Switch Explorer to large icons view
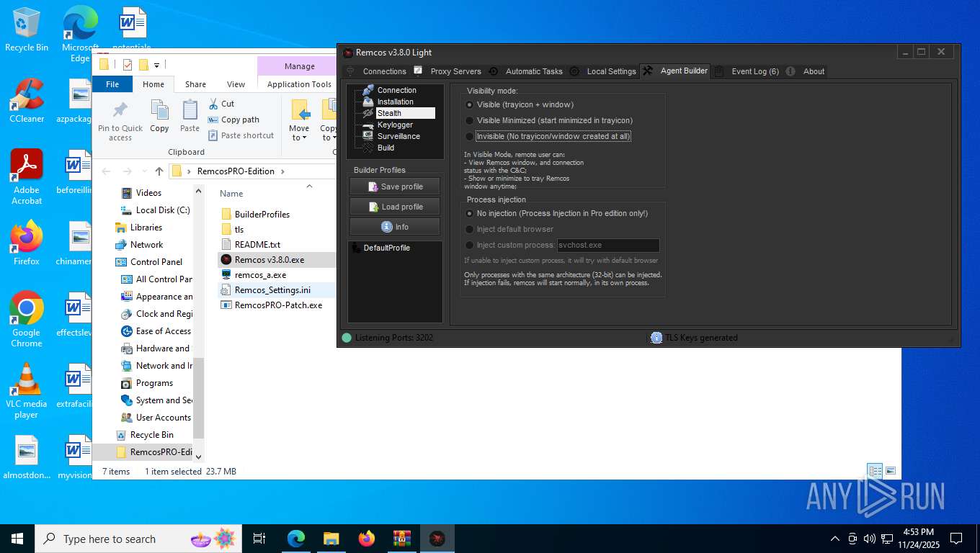The image size is (980, 553). click(891, 471)
